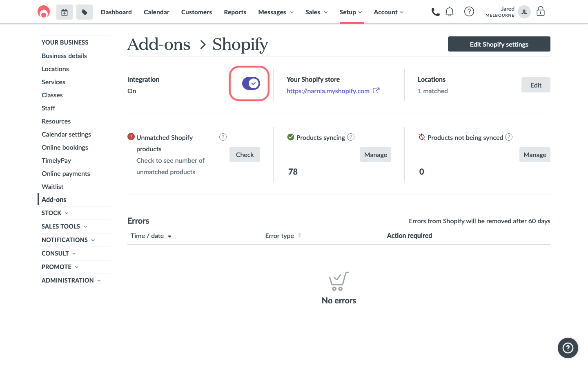Sort errors by Error type column
588x368 pixels.
tap(283, 236)
